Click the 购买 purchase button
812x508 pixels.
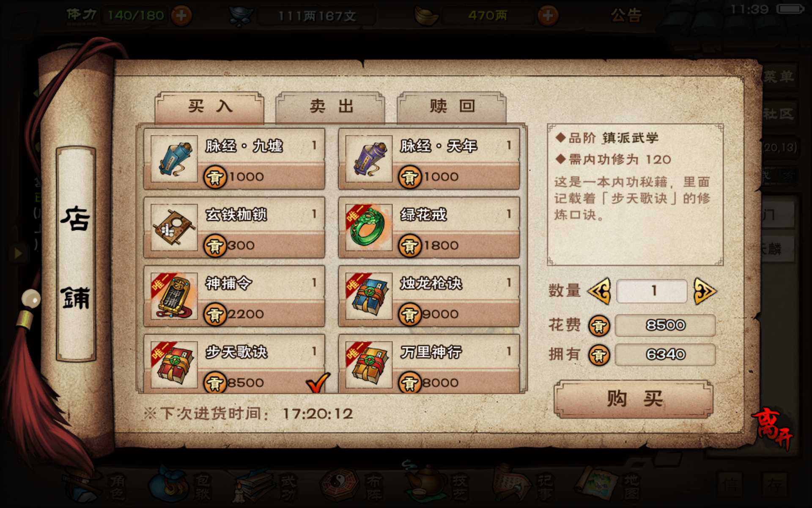point(634,399)
